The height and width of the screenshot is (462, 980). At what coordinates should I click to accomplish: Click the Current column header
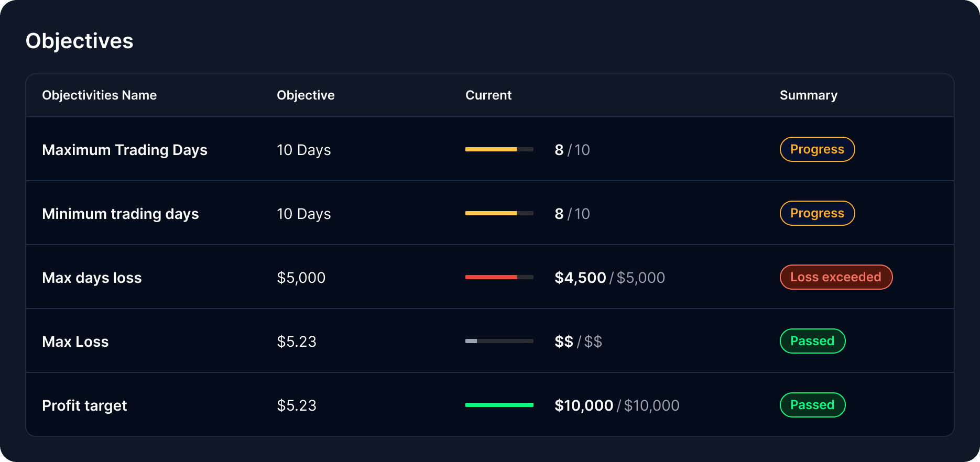pyautogui.click(x=488, y=95)
